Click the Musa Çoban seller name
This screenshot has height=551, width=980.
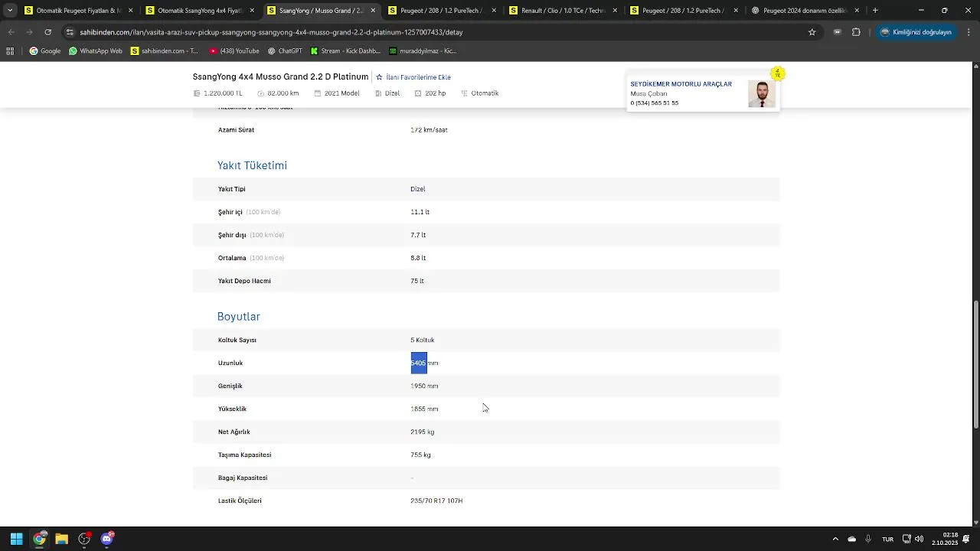tap(648, 93)
